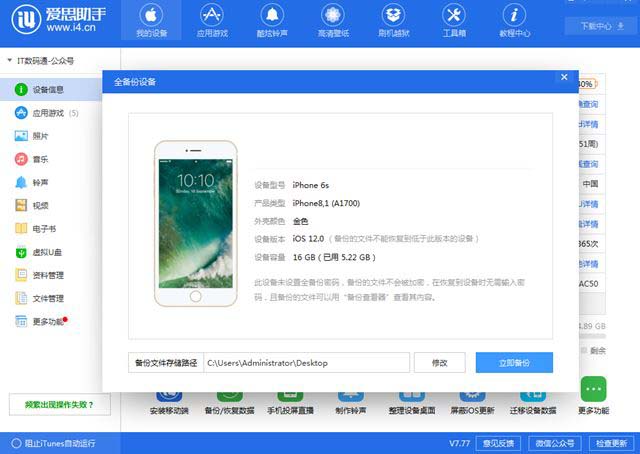
Task: Click the 下载中心 download button
Action: click(602, 26)
